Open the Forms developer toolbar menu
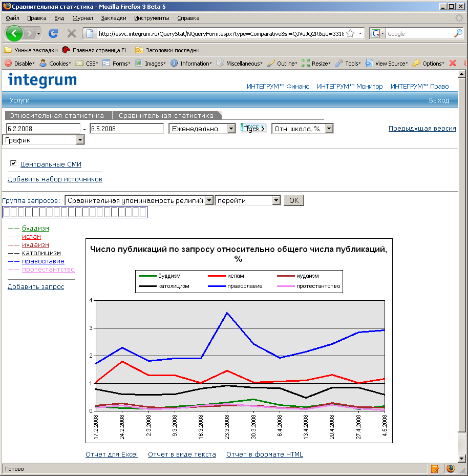The height and width of the screenshot is (476, 468). (x=116, y=63)
